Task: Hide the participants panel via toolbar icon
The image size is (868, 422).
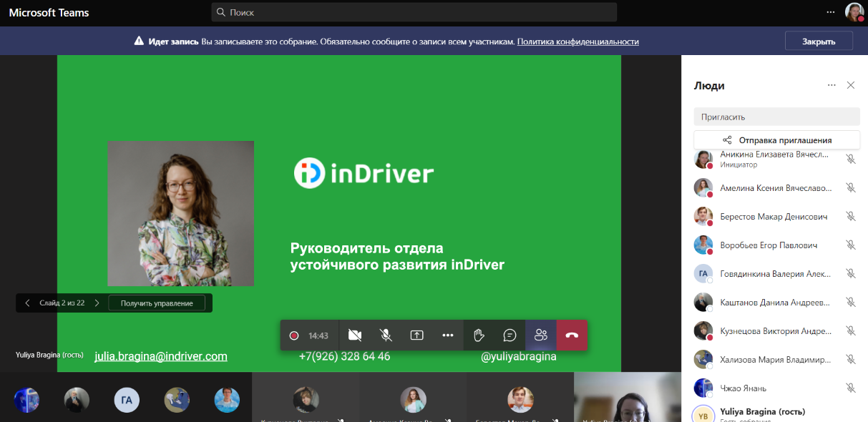Action: (x=541, y=335)
